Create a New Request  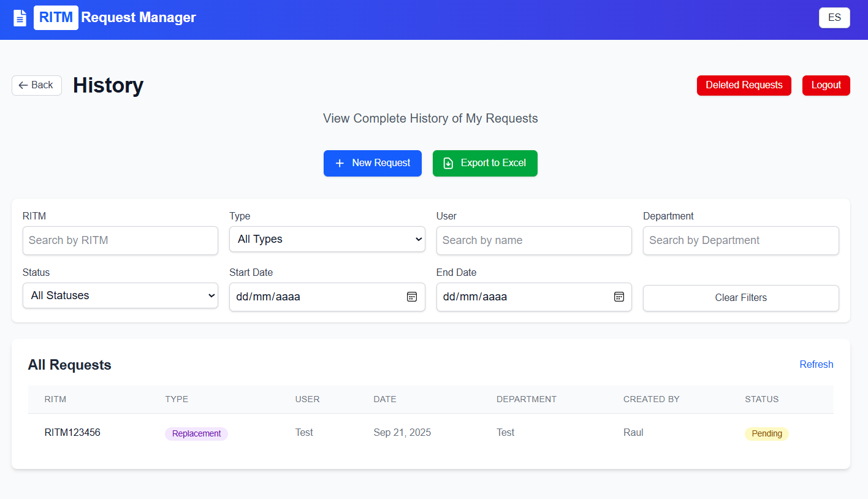coord(373,163)
